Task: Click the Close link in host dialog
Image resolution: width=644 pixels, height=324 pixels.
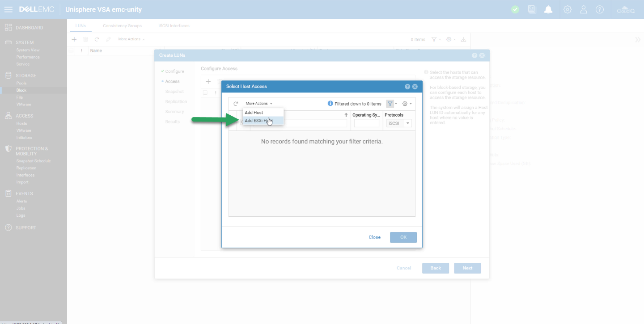Action: point(374,237)
